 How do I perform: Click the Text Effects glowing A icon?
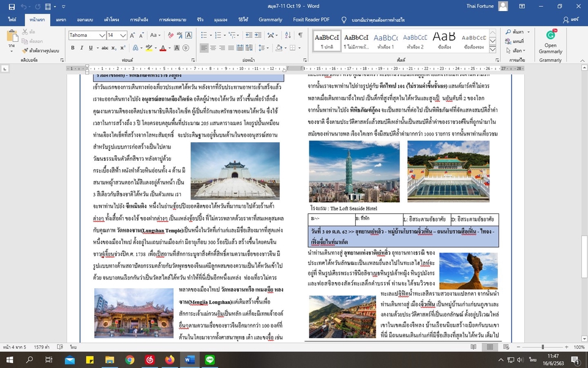pos(135,48)
